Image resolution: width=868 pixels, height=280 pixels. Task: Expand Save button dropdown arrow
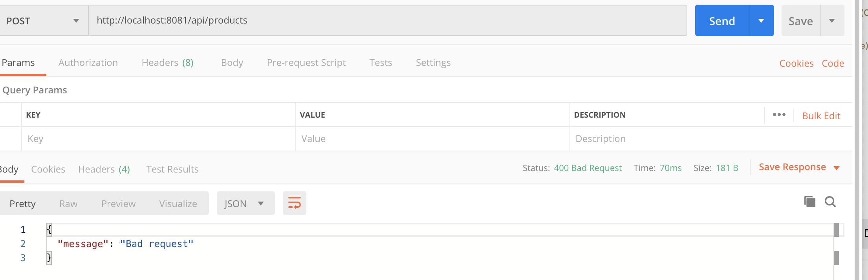832,21
